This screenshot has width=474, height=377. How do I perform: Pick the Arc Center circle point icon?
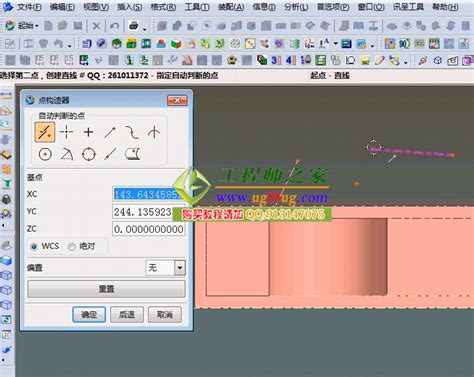[45, 154]
